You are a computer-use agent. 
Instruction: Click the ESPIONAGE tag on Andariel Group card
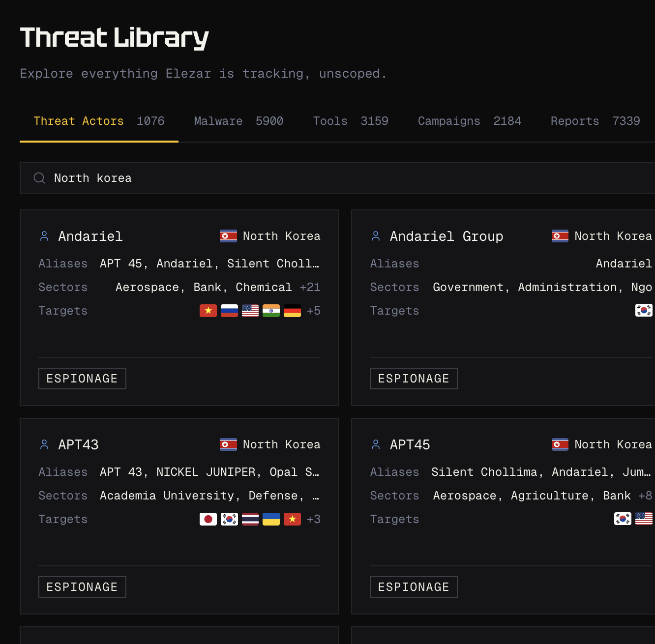point(414,379)
